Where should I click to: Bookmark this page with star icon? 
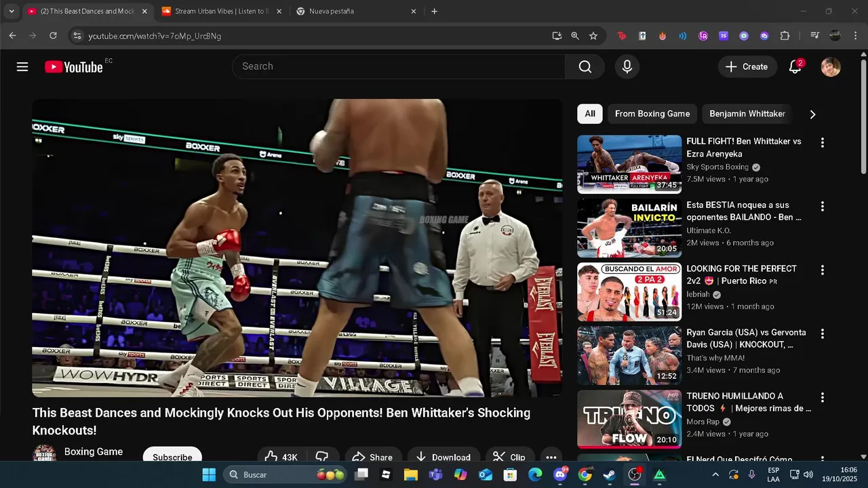coord(593,36)
